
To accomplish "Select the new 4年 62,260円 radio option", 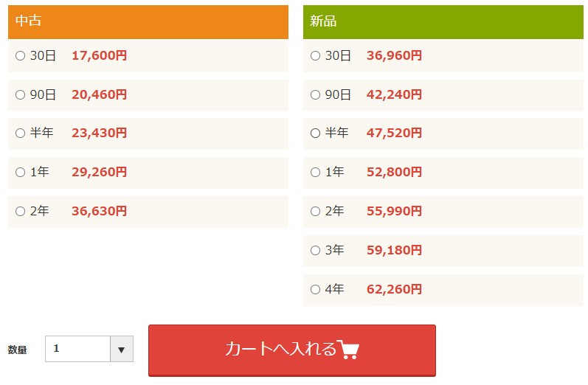I will point(315,289).
